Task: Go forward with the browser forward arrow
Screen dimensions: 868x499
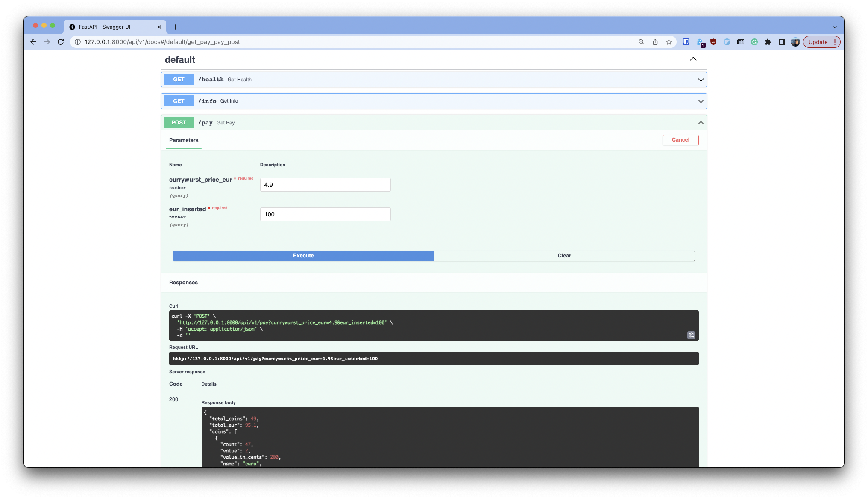Action: (47, 42)
